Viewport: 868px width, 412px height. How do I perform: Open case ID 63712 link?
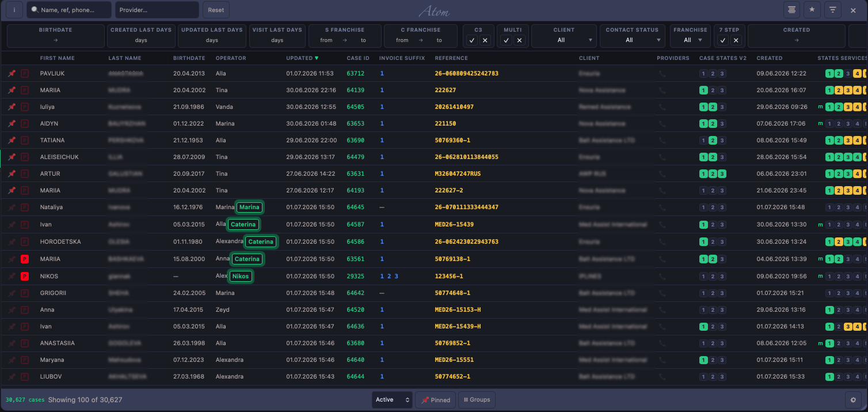pyautogui.click(x=355, y=74)
